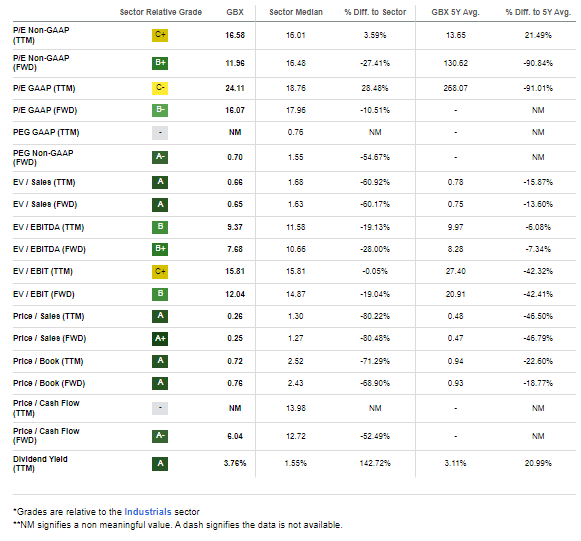Click the 6.04 Price / Cash Flow (FWD) value

pos(235,436)
